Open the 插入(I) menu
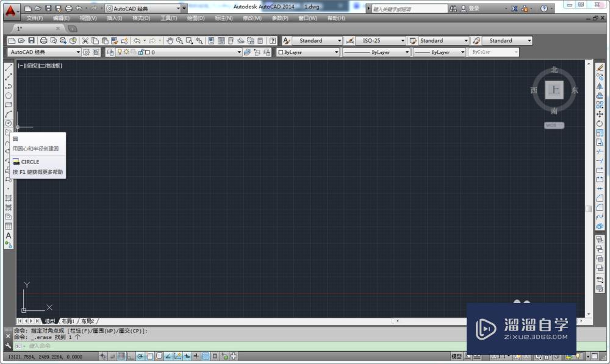The width and height of the screenshot is (610, 364). click(x=115, y=18)
